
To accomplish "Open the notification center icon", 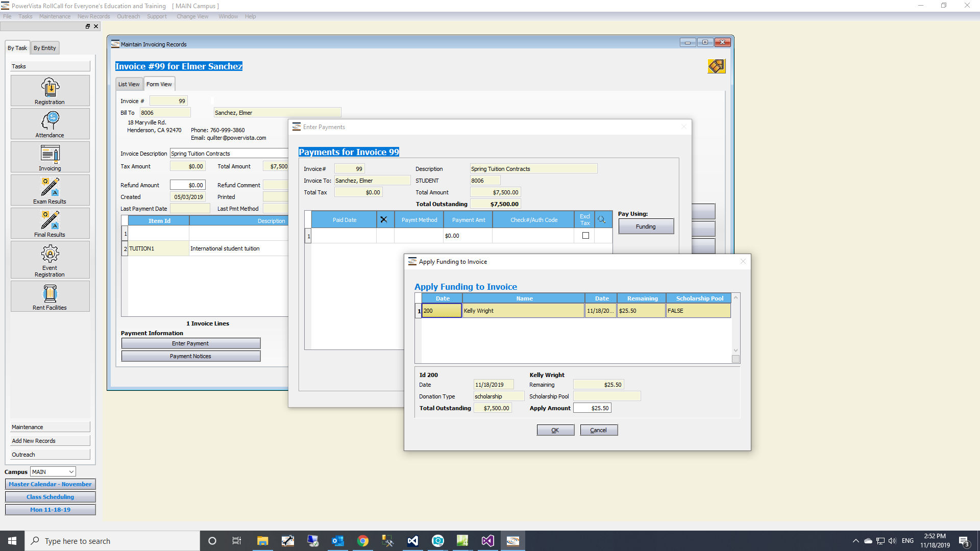I will (964, 541).
